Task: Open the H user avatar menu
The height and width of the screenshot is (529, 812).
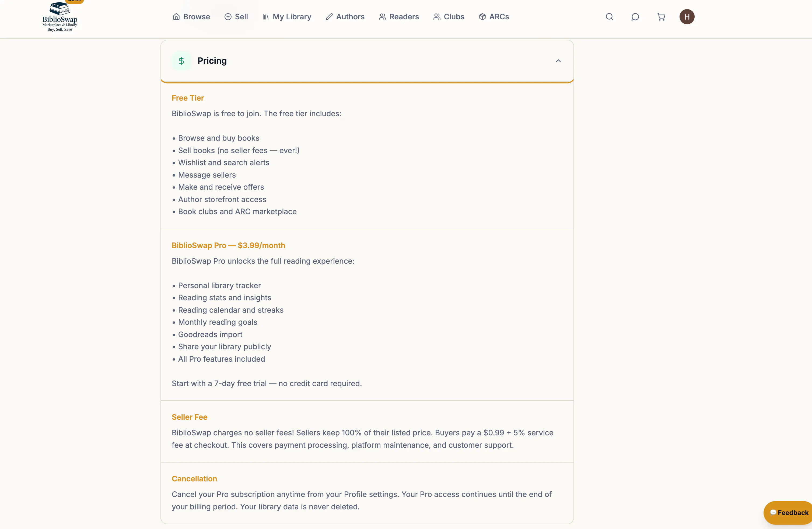Action: 687,17
